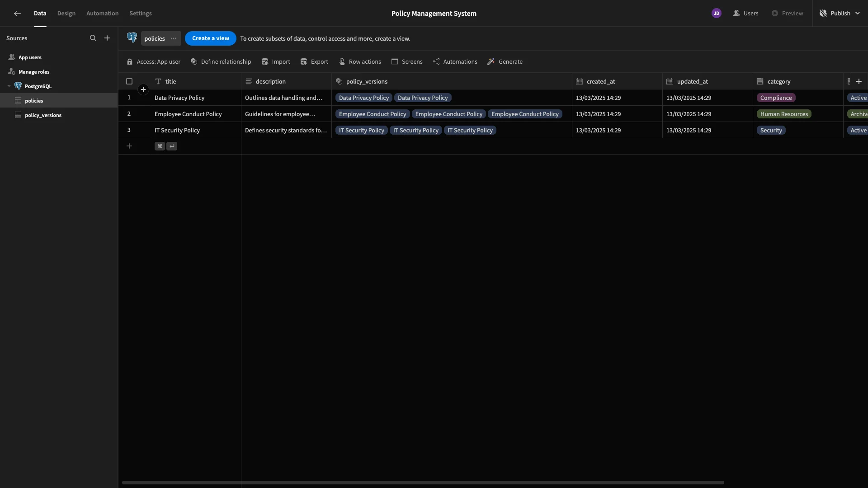The width and height of the screenshot is (868, 488).
Task: Click the Preview button
Action: coord(787,14)
